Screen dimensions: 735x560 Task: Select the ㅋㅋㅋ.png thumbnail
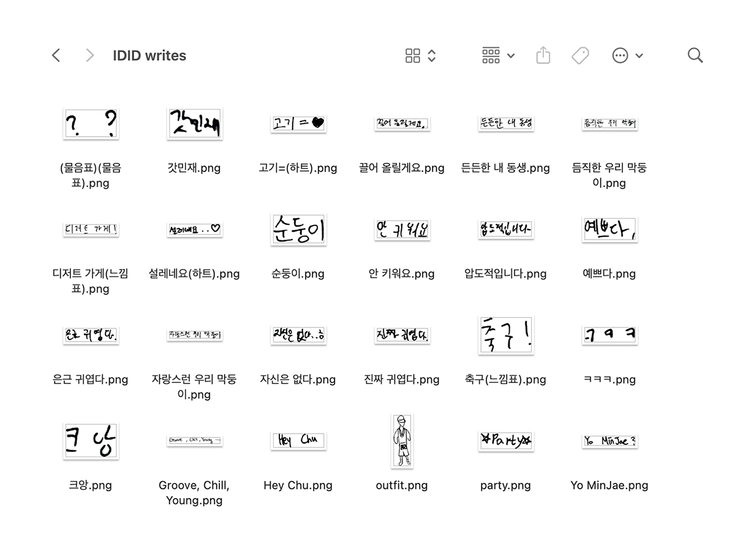(x=609, y=335)
